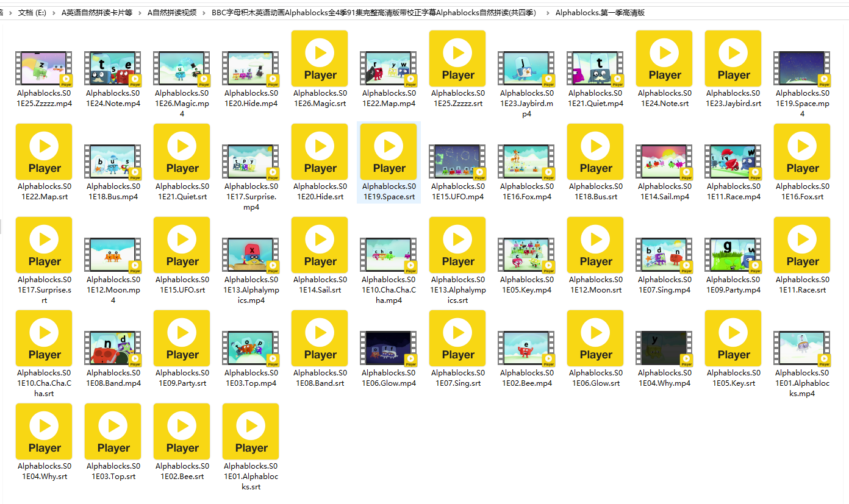Screen dimensions: 849x504
Task: Select Alphablocks.S01E26.Magic.mp4 video file
Action: (182, 68)
